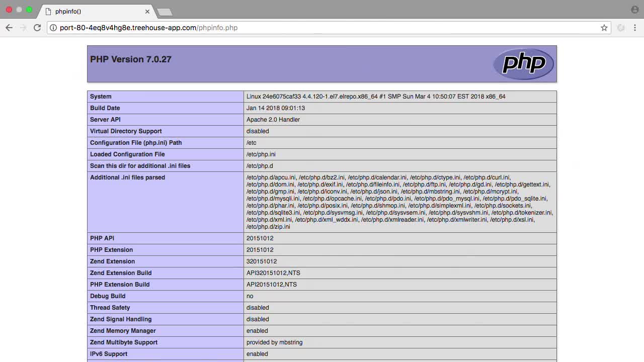Select the PHP Extension label
Screen dimensions: 644x362
(x=112, y=250)
